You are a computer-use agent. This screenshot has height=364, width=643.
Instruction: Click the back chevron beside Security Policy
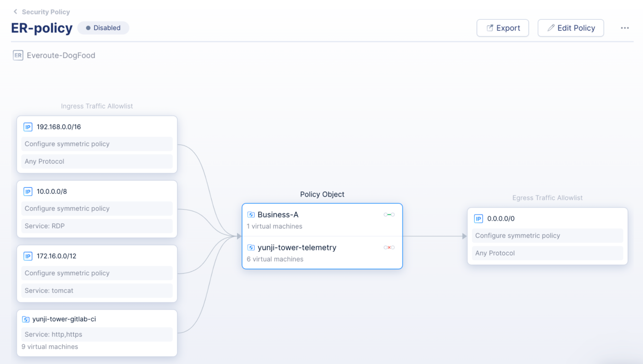click(15, 12)
